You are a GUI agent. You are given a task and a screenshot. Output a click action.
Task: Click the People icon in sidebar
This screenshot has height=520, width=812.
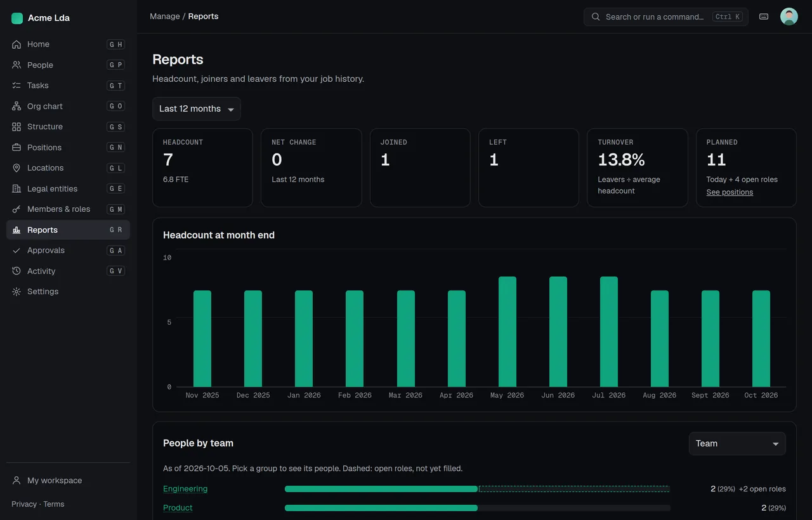click(x=16, y=65)
